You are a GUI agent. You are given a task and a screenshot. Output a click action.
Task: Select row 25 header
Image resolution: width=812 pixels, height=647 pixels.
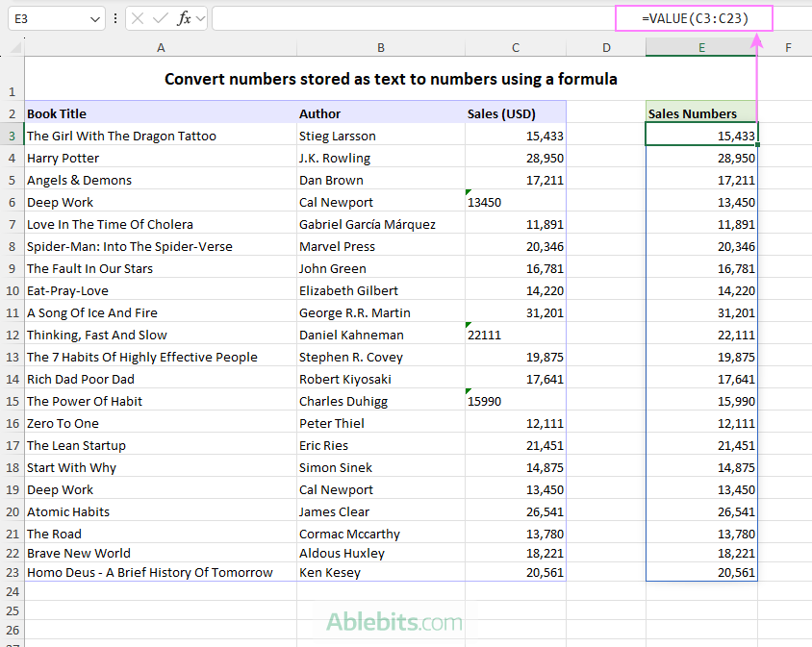coord(12,610)
